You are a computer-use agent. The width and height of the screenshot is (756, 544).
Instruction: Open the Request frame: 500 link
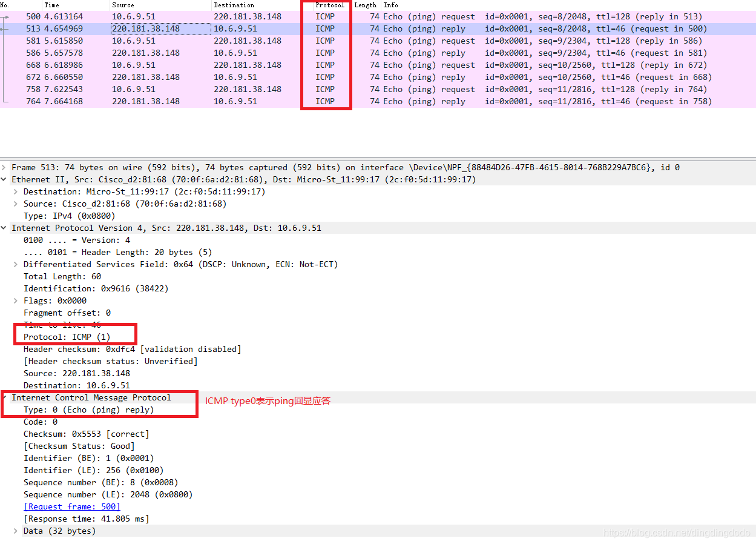tap(72, 506)
